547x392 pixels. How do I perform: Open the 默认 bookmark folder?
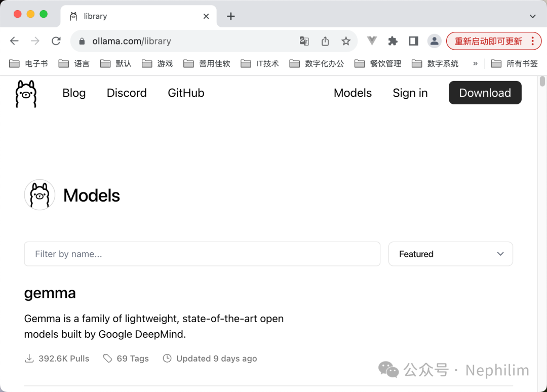(116, 63)
